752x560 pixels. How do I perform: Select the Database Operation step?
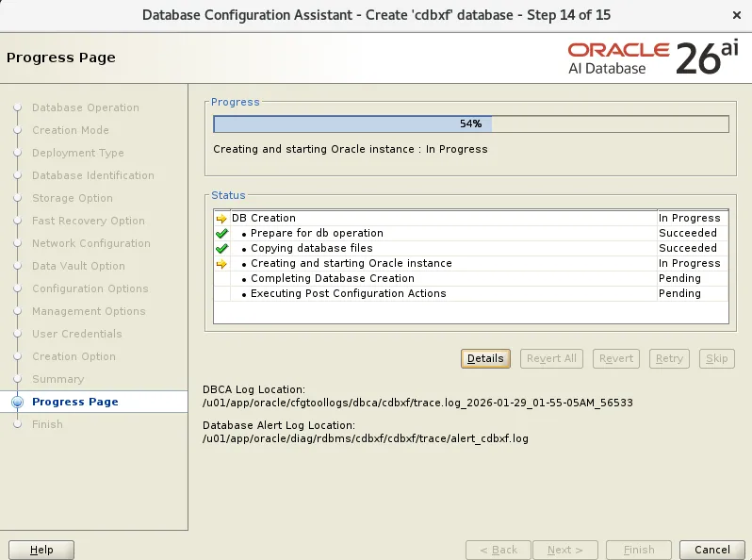(x=86, y=107)
